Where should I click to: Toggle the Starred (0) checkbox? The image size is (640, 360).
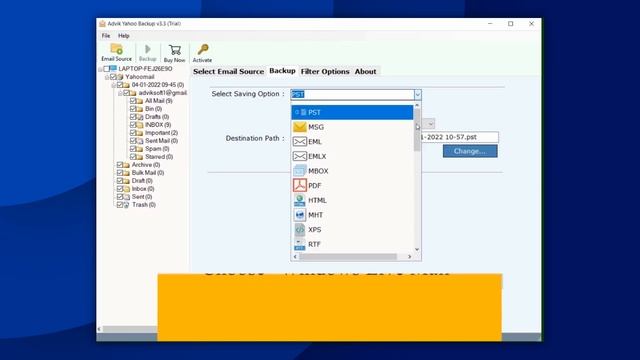pos(133,157)
